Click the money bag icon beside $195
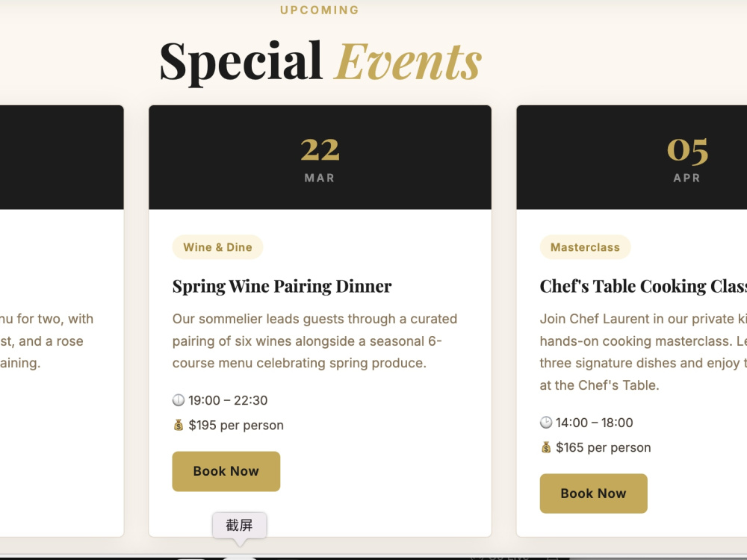This screenshot has width=747, height=560. (x=179, y=425)
